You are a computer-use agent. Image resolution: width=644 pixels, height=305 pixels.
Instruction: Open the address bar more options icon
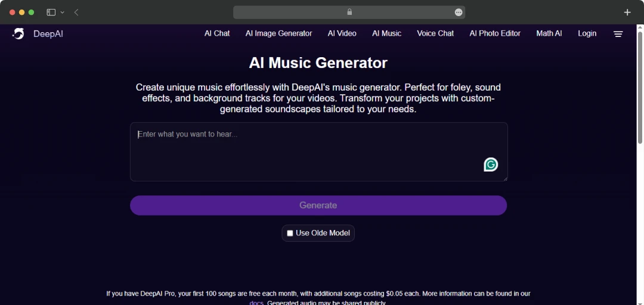point(459,13)
